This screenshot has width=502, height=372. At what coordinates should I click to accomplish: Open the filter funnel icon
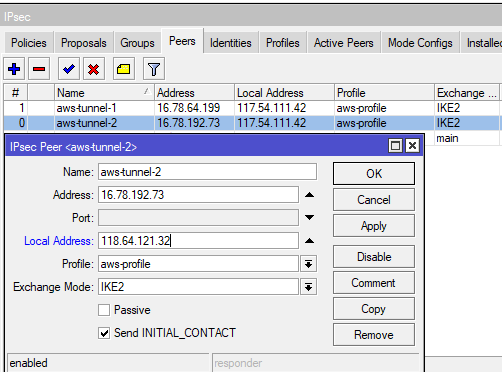tap(154, 69)
